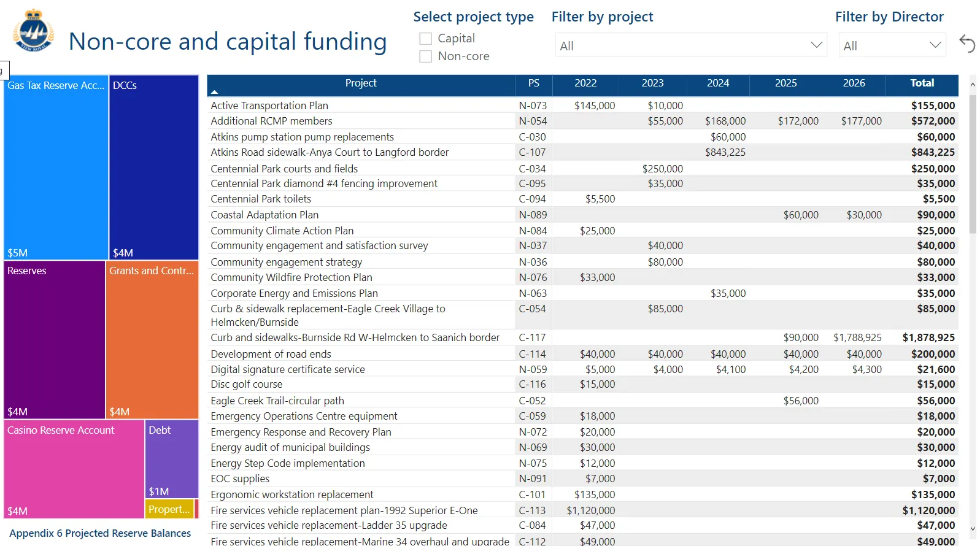980x554 pixels.
Task: Select Community Climate Action Plan
Action: pyautogui.click(x=583, y=231)
